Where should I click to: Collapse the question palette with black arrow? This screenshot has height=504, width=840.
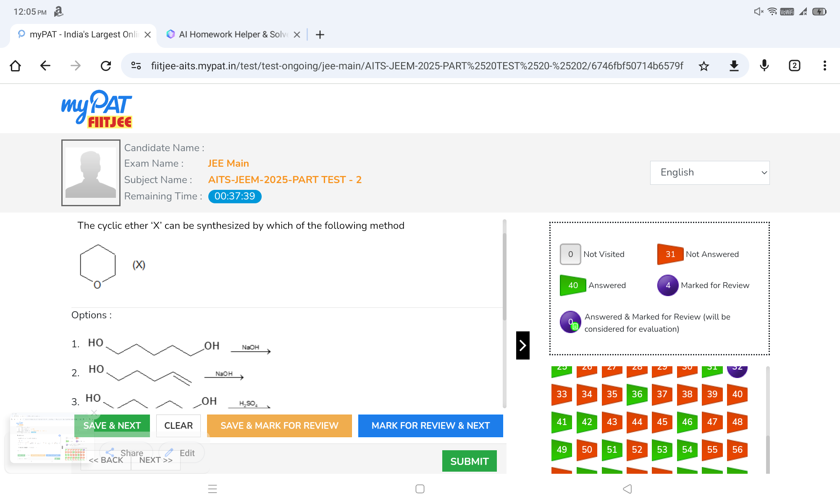(523, 346)
